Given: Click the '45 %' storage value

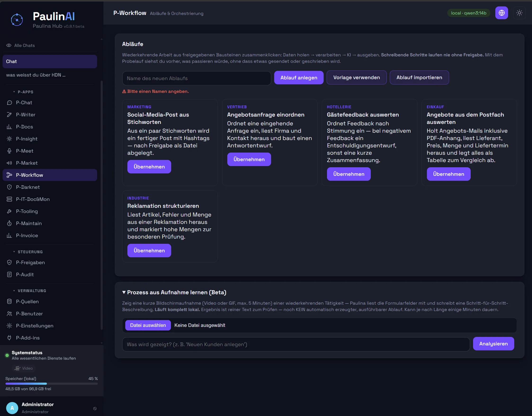Looking at the screenshot, I should click(x=93, y=379).
